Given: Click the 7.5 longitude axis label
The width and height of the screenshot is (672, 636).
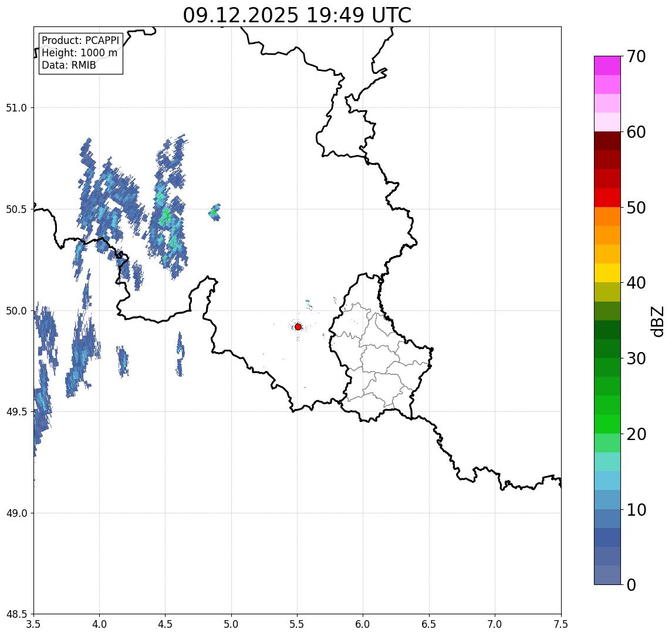Looking at the screenshot, I should tap(561, 624).
